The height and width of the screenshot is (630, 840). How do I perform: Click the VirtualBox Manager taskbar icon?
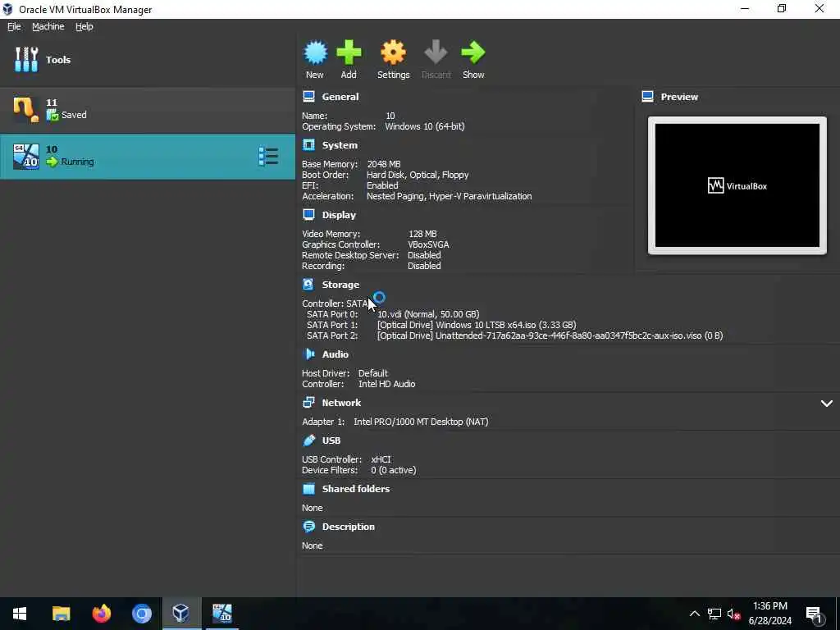(181, 614)
